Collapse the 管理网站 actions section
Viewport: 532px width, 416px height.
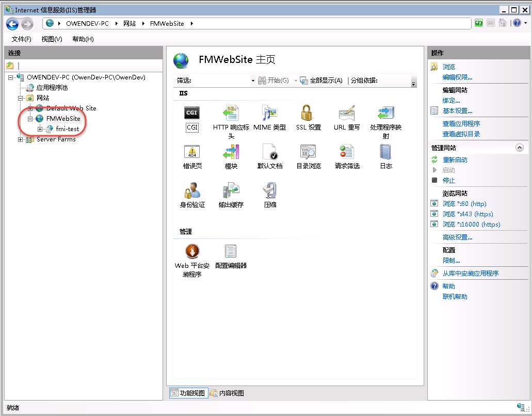pyautogui.click(x=520, y=148)
